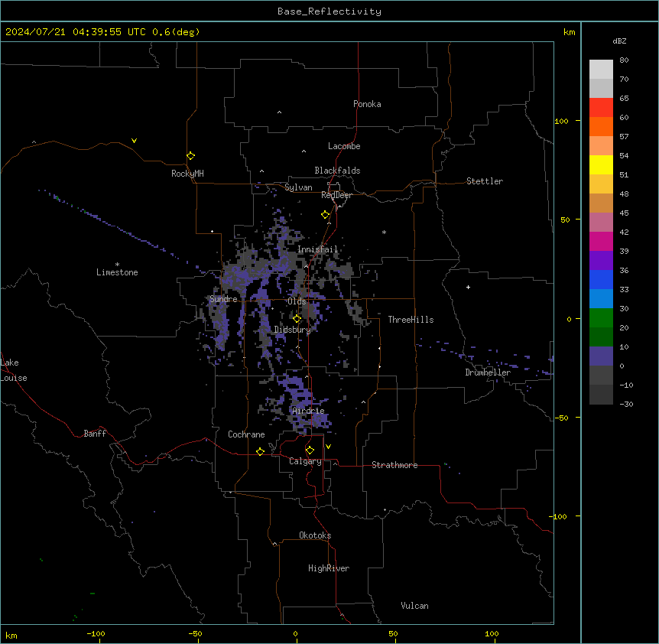Click the -50 tick on the vertical axis

click(x=561, y=418)
